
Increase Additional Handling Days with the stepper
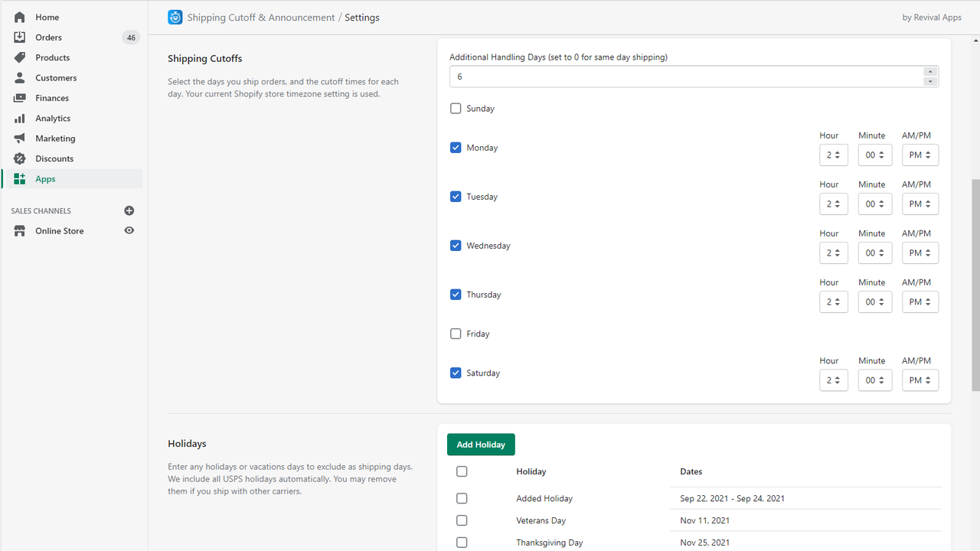(x=930, y=71)
